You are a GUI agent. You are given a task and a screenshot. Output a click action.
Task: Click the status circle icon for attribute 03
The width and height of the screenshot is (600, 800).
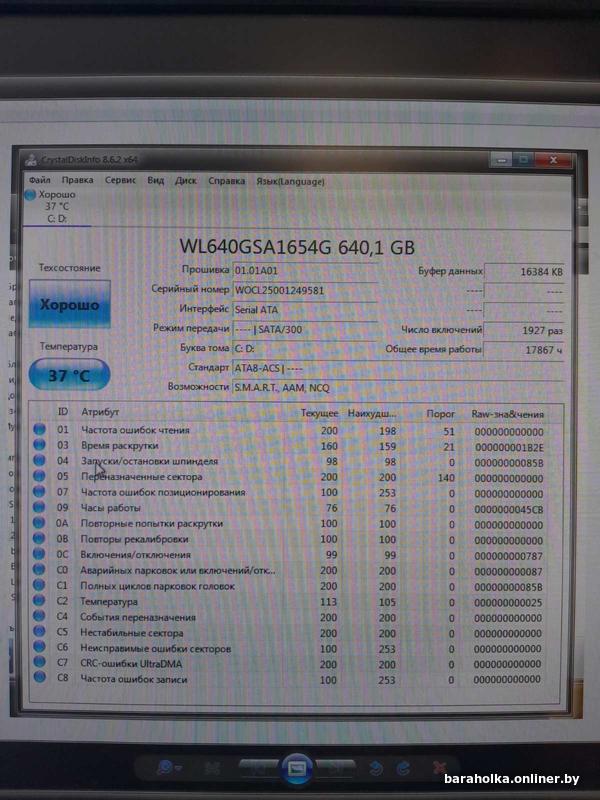[x=39, y=445]
